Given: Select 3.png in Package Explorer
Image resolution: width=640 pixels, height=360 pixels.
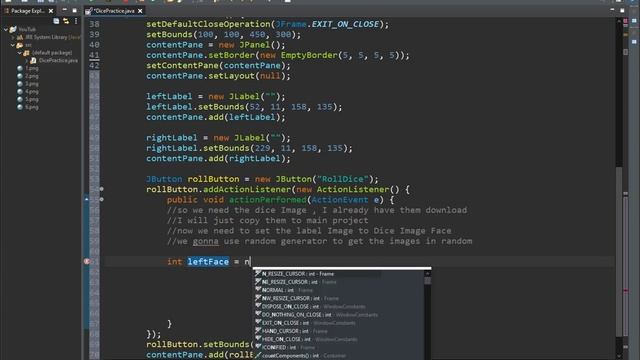Looking at the screenshot, I should pyautogui.click(x=32, y=84).
